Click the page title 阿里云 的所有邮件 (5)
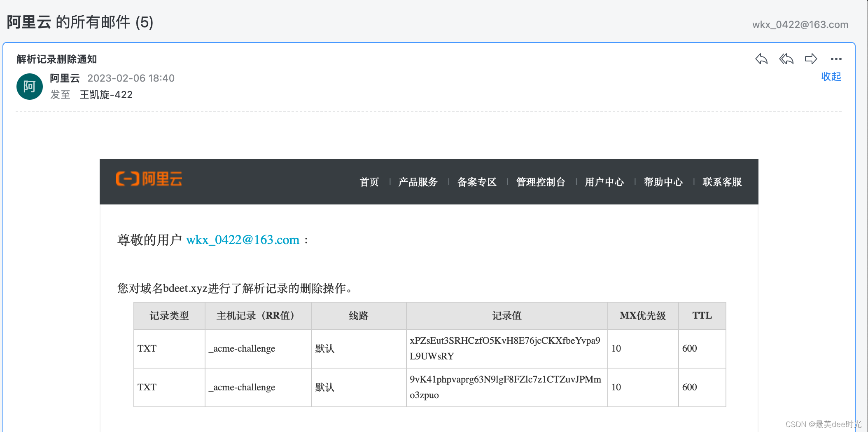 click(80, 22)
